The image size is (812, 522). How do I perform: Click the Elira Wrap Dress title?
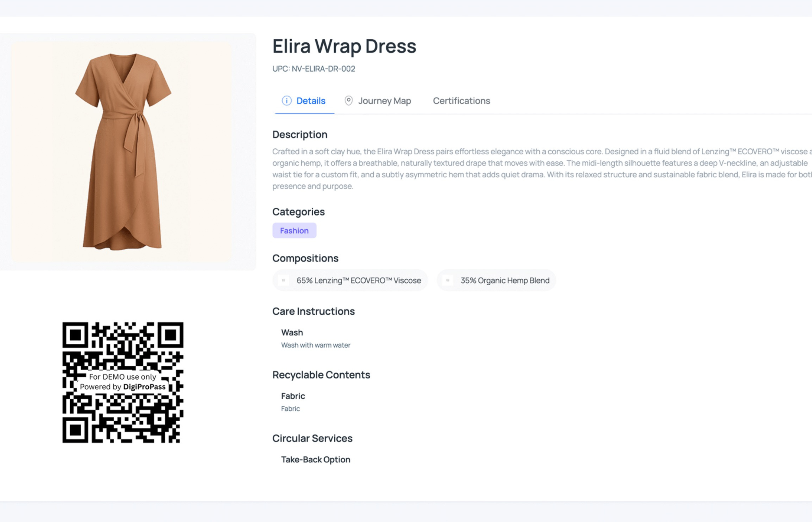coord(344,46)
